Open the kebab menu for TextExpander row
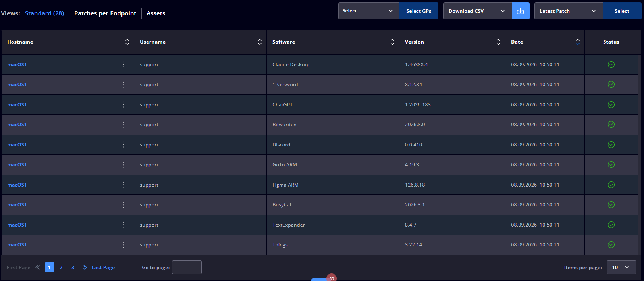 (123, 225)
